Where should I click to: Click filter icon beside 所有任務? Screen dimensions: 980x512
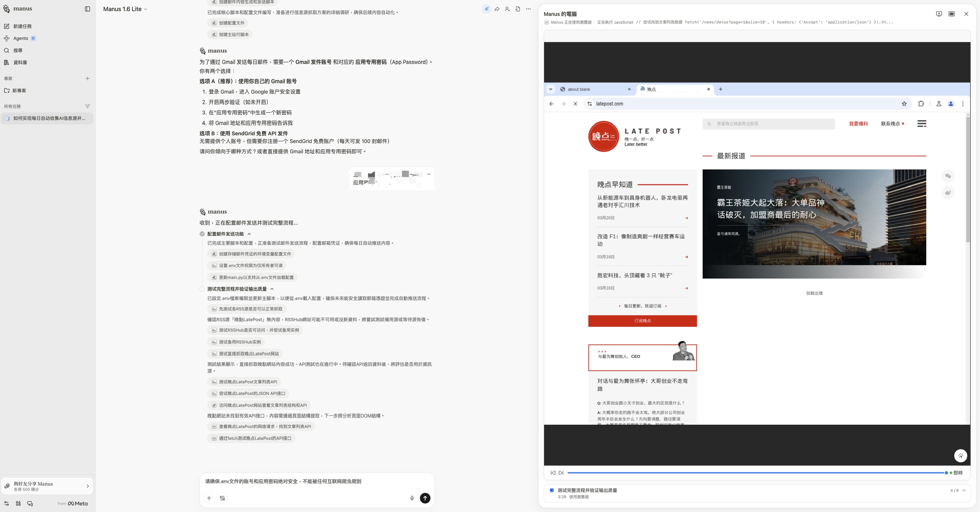(87, 107)
